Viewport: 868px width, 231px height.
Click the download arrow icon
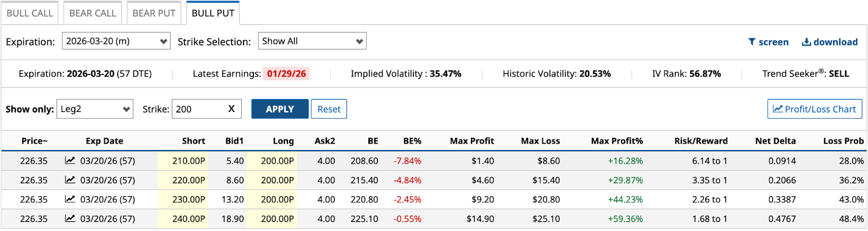(807, 42)
